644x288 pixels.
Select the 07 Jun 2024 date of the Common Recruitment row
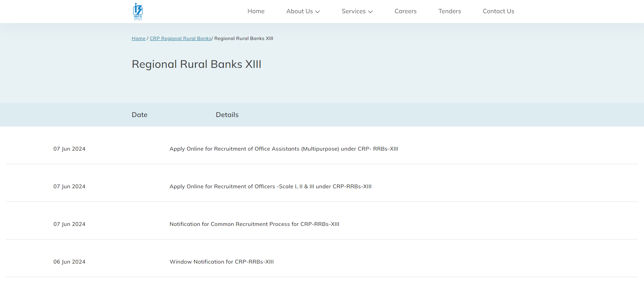[x=70, y=224]
